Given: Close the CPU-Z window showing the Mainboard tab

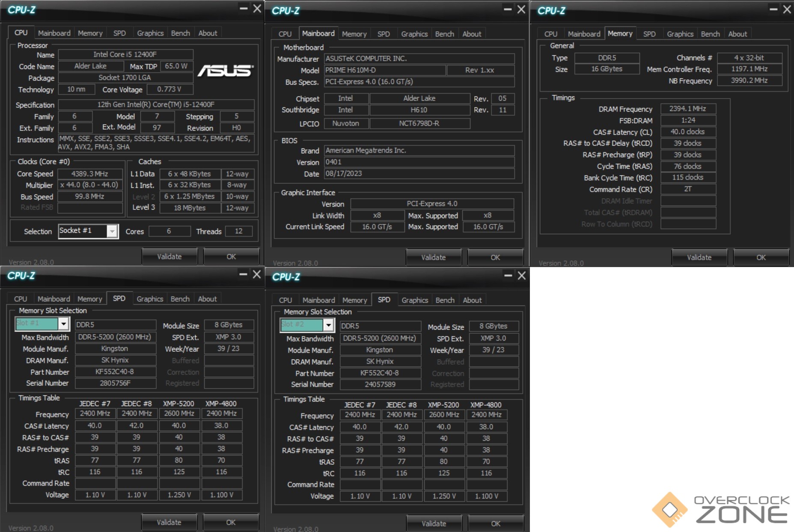Looking at the screenshot, I should click(521, 9).
